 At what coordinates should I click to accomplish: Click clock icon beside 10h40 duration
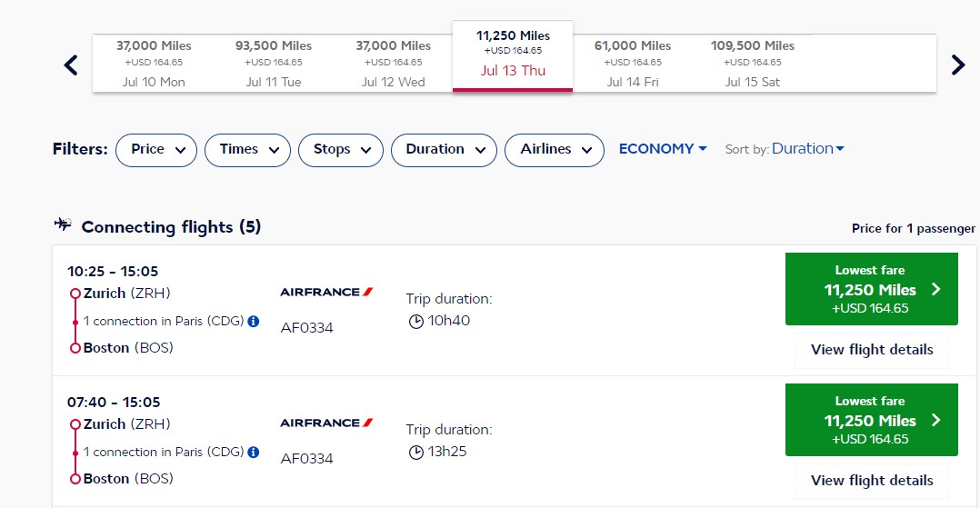click(416, 321)
